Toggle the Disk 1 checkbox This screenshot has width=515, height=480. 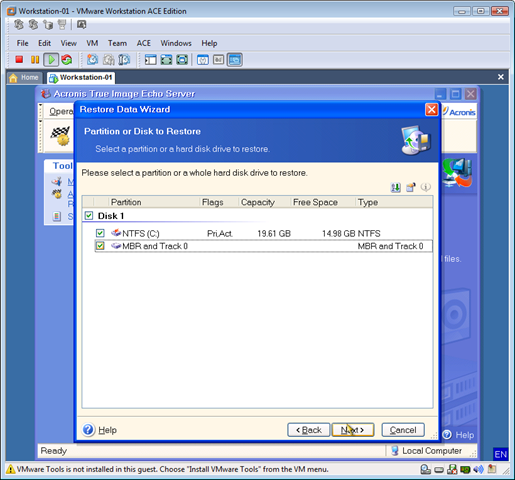(x=89, y=215)
